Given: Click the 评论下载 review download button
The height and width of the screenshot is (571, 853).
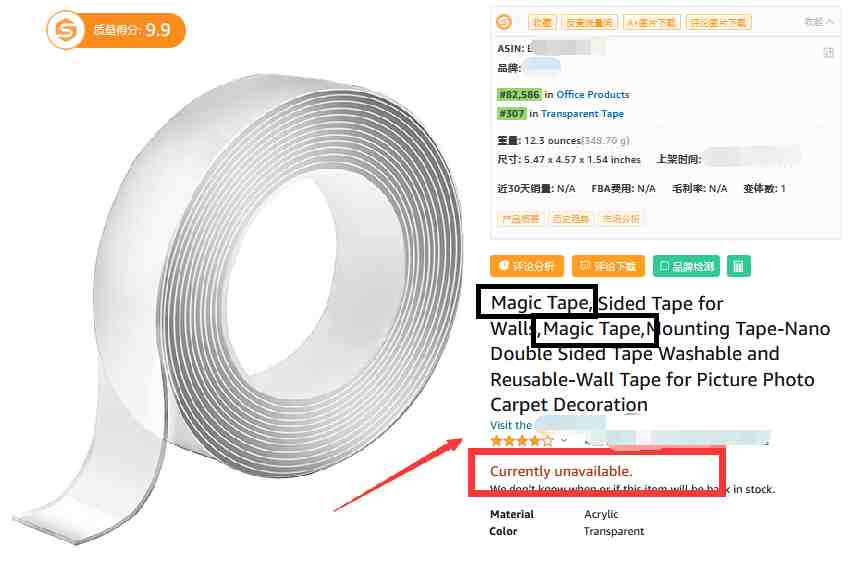Looking at the screenshot, I should 608,266.
